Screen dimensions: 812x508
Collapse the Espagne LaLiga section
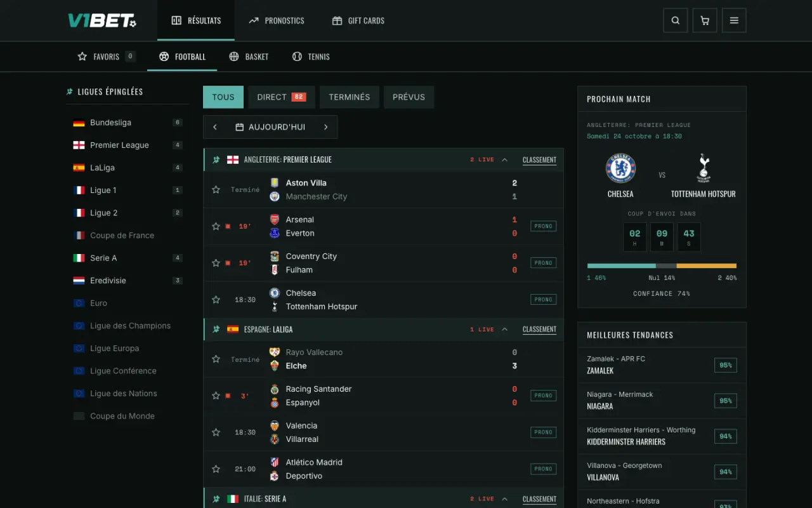[505, 329]
